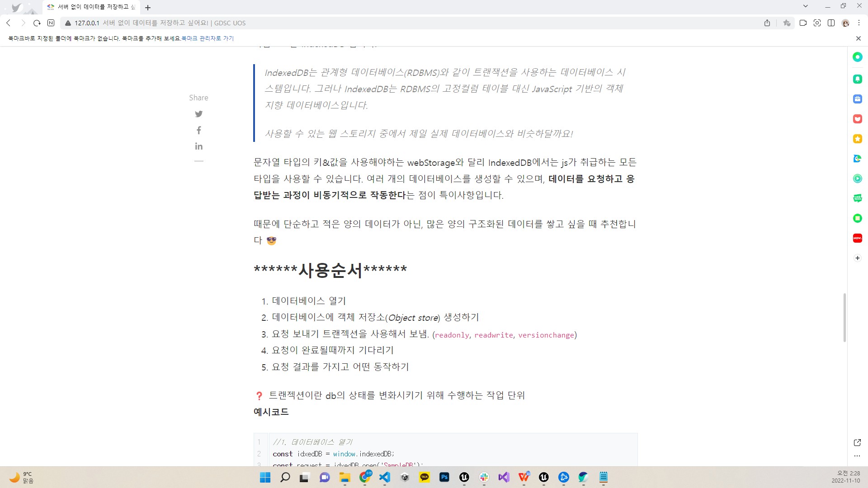
Task: Open the bookmark manager link
Action: (208, 38)
